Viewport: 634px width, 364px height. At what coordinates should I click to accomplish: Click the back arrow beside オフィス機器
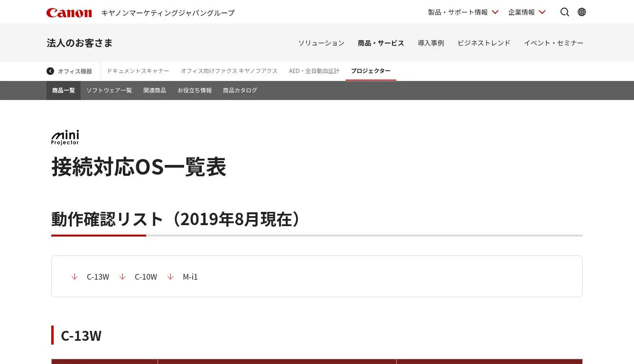50,71
